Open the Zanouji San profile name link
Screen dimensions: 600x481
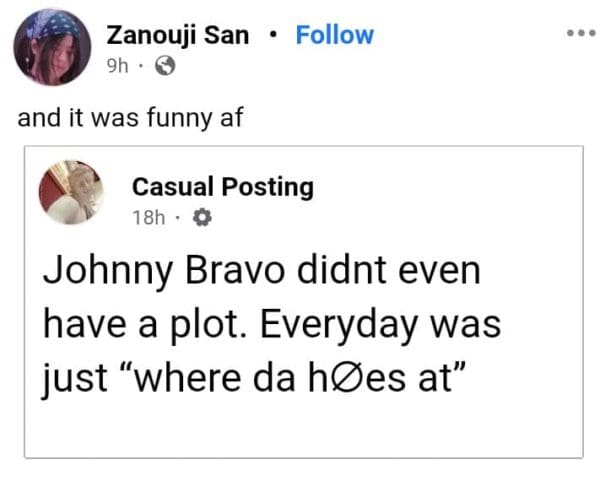coord(179,35)
